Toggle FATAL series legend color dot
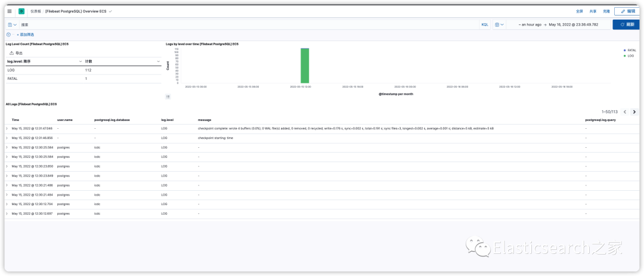 click(625, 50)
